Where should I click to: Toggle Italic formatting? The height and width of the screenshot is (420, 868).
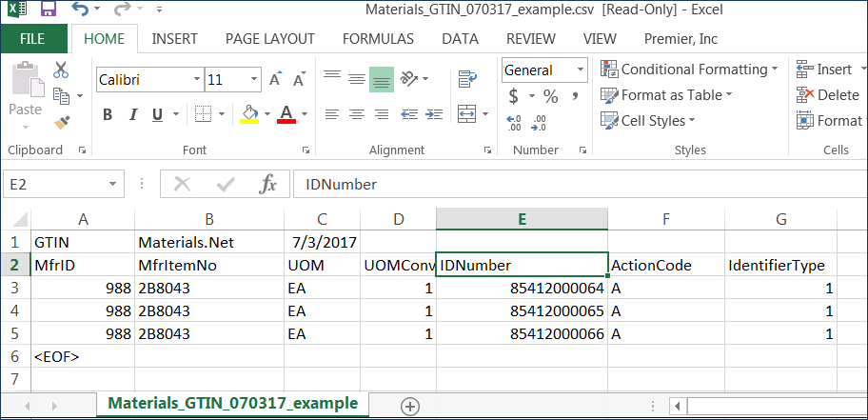coord(132,115)
